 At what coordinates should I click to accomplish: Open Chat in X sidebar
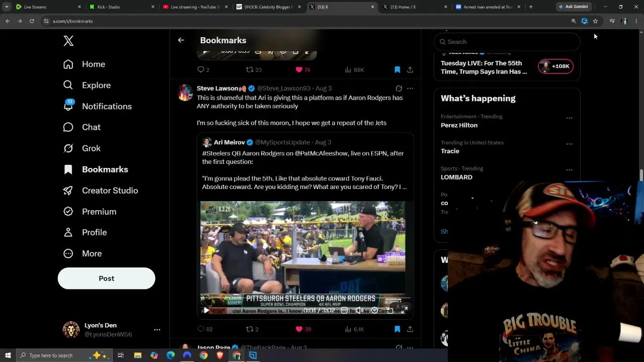82,127
